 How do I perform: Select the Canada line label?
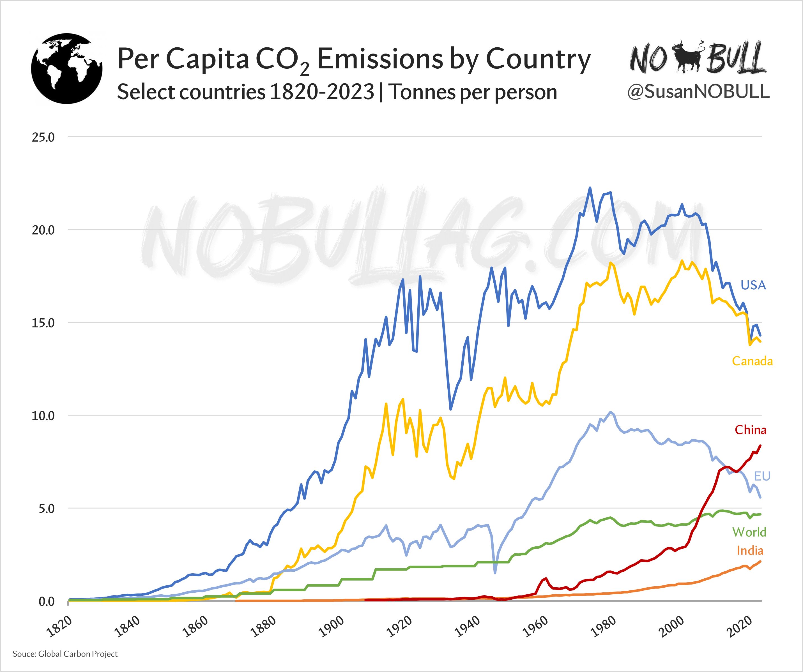(x=752, y=361)
